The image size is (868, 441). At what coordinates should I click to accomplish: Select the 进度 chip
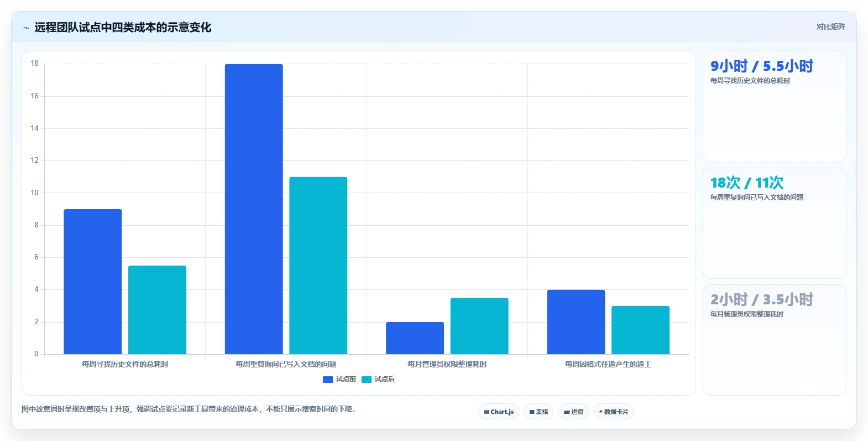click(x=573, y=412)
